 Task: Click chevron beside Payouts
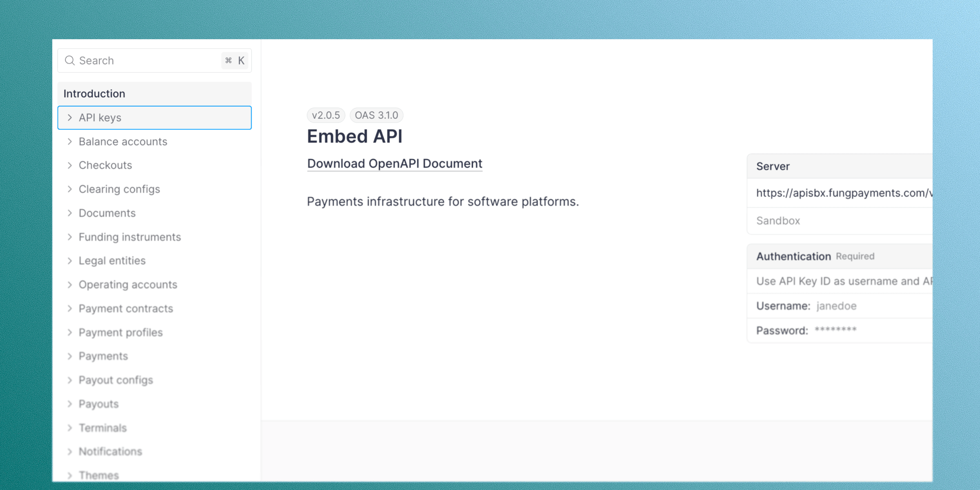pyautogui.click(x=70, y=404)
